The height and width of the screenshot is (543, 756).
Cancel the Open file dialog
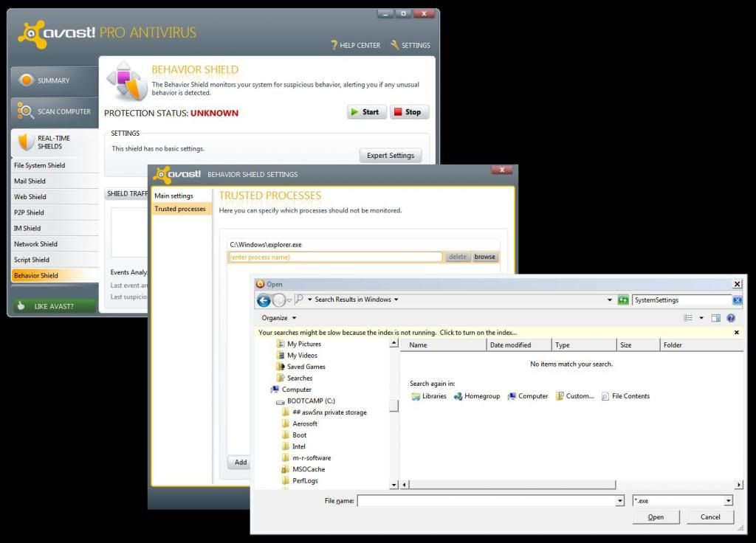710,517
